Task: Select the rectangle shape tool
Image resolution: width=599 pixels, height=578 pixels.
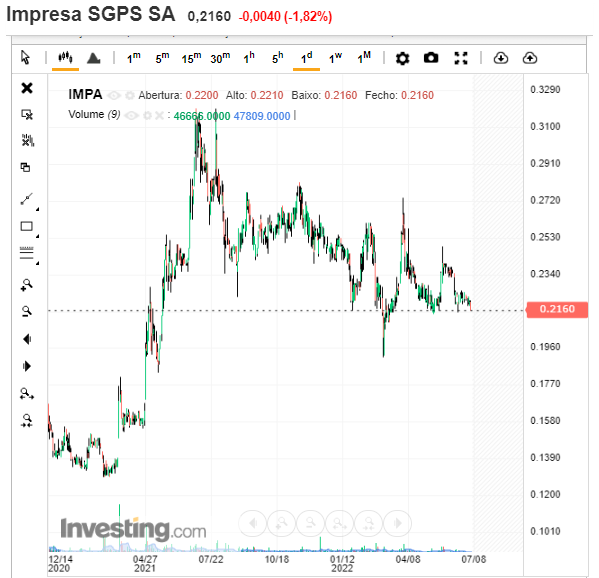Action: 26,226
